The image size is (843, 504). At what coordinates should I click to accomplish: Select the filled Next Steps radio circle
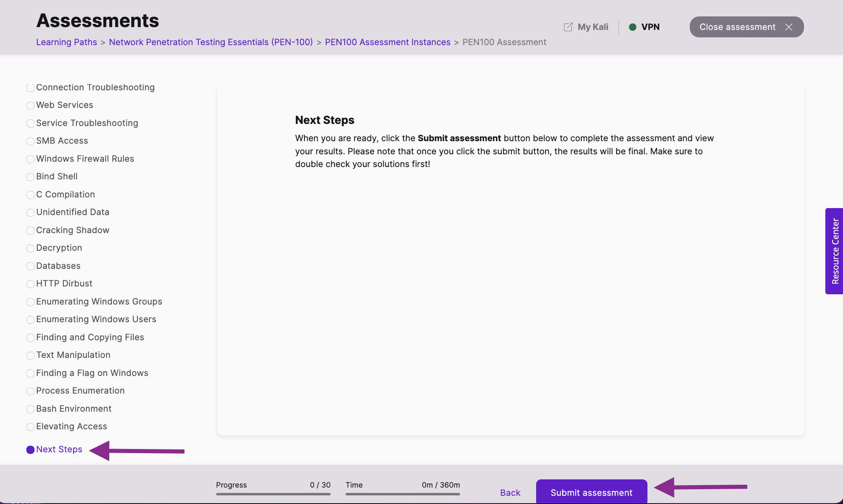click(x=30, y=450)
